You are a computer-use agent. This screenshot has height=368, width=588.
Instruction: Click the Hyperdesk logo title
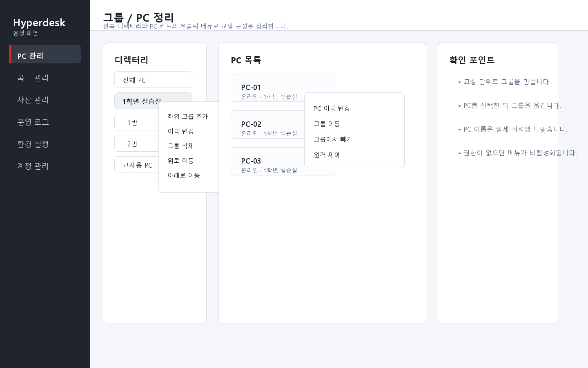pyautogui.click(x=39, y=22)
